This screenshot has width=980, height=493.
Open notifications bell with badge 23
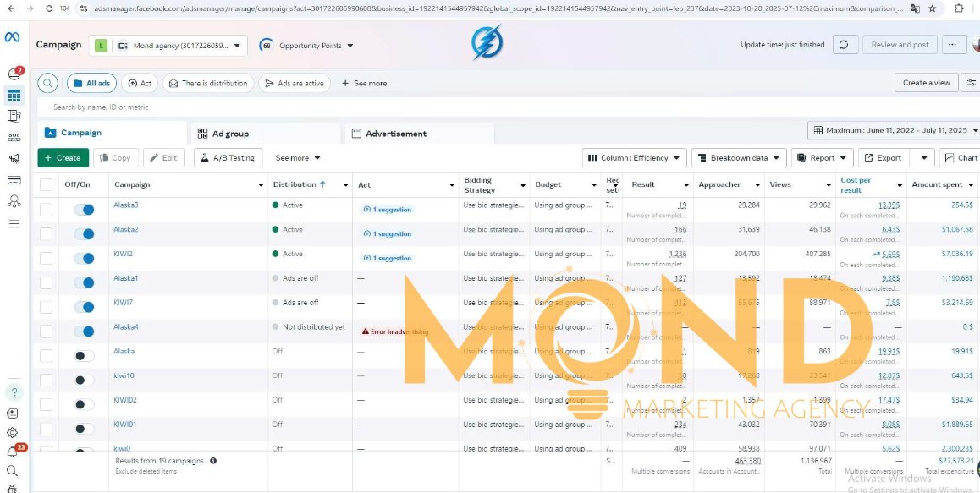pyautogui.click(x=14, y=451)
